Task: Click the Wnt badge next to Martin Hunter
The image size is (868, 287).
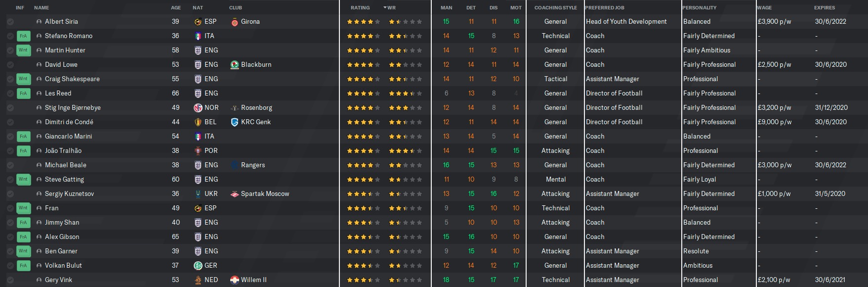Action: (23, 50)
